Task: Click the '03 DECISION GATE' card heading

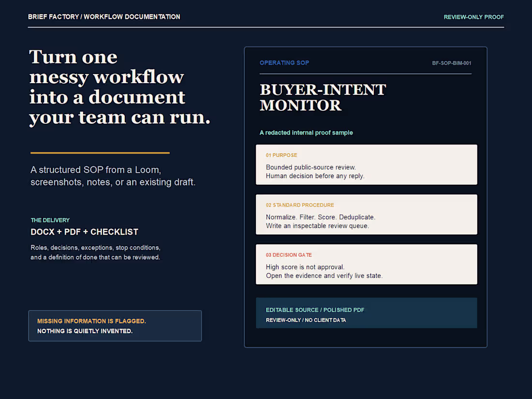Action: (x=289, y=255)
